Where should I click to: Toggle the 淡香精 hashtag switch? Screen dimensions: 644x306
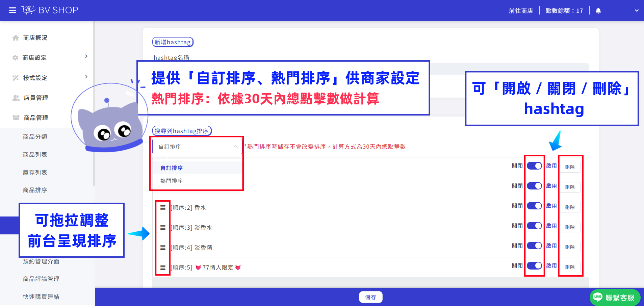[x=534, y=246]
